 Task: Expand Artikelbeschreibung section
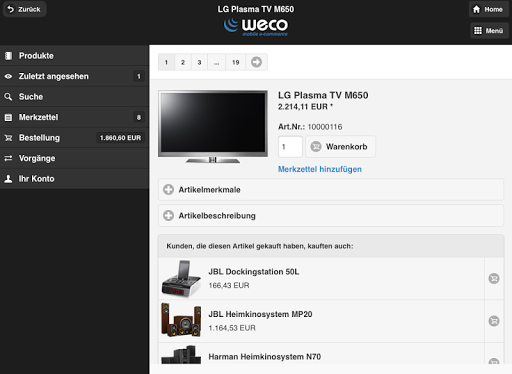[331, 216]
